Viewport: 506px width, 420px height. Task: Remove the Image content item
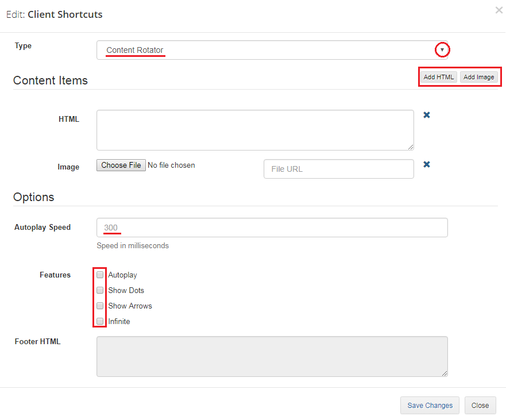coord(427,164)
